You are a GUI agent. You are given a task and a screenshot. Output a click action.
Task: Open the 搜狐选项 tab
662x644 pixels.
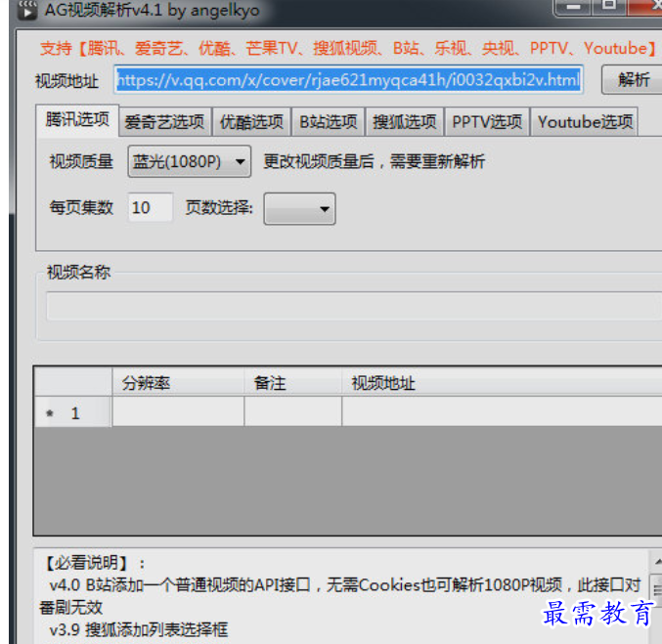(x=405, y=122)
